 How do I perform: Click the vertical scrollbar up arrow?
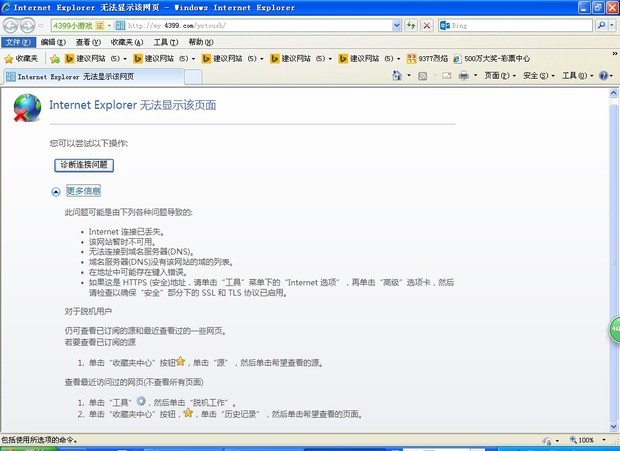coord(614,93)
